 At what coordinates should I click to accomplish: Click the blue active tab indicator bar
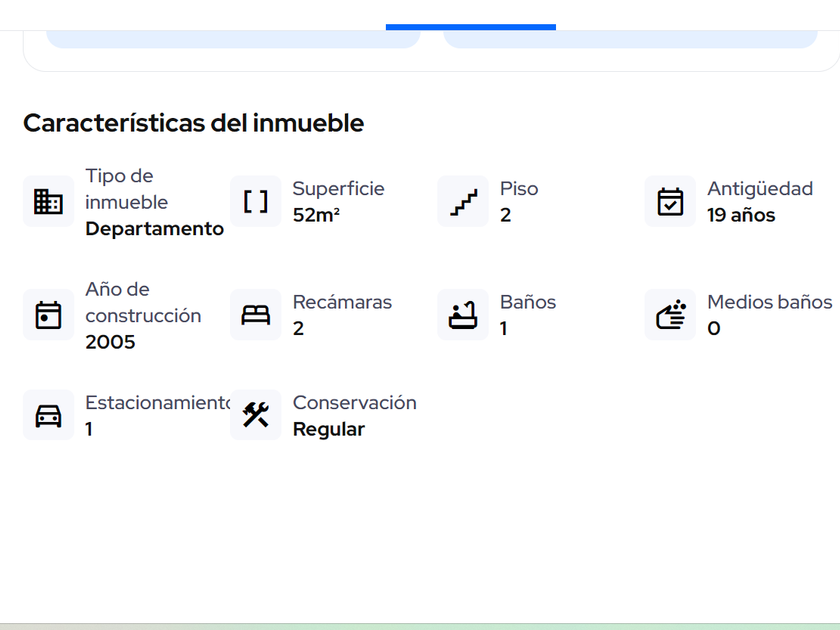(470, 27)
